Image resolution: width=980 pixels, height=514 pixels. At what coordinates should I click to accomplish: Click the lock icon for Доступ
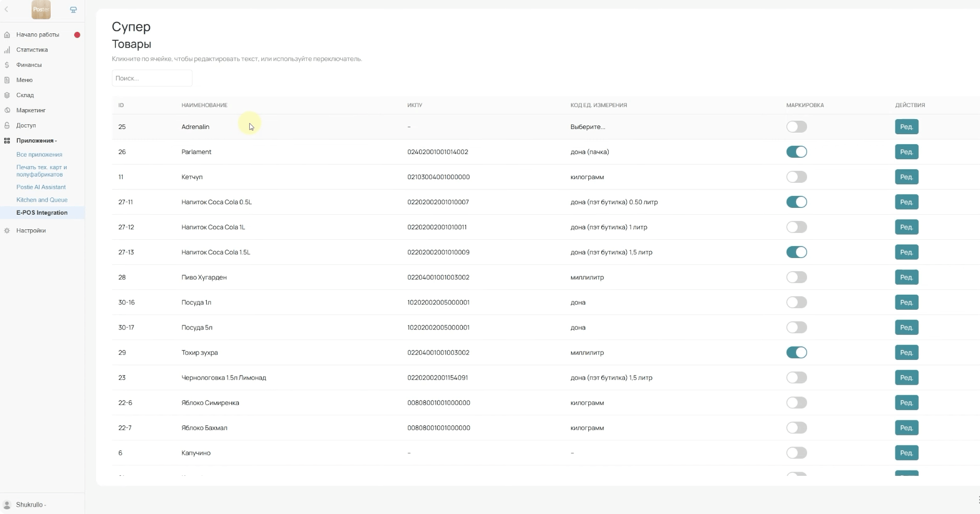tap(7, 126)
